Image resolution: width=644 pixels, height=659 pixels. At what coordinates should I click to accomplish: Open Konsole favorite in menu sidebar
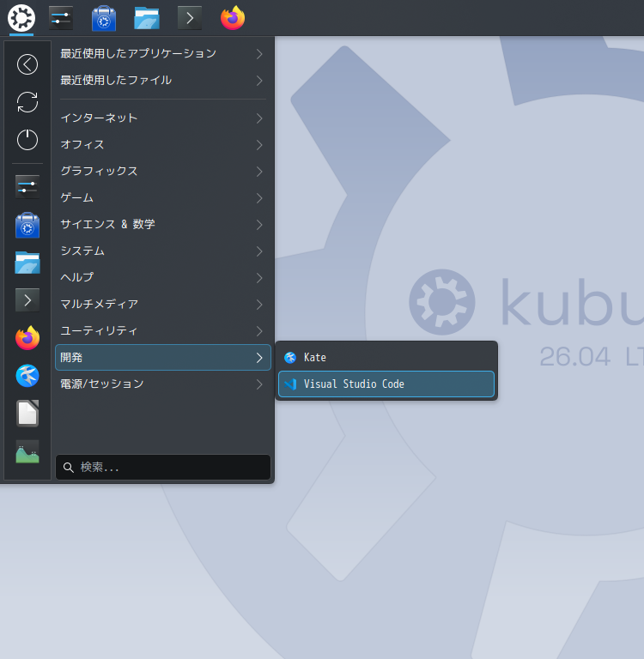(27, 300)
